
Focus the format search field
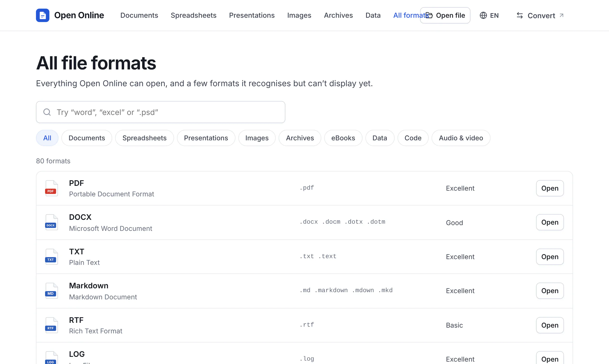[160, 112]
